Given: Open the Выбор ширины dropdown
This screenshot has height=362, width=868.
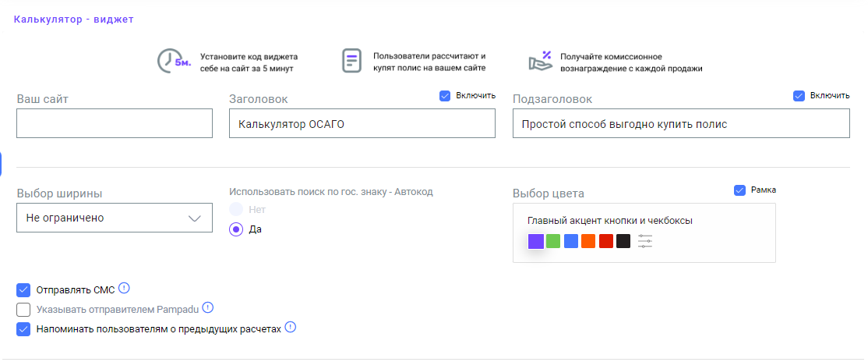Looking at the screenshot, I should pyautogui.click(x=115, y=218).
